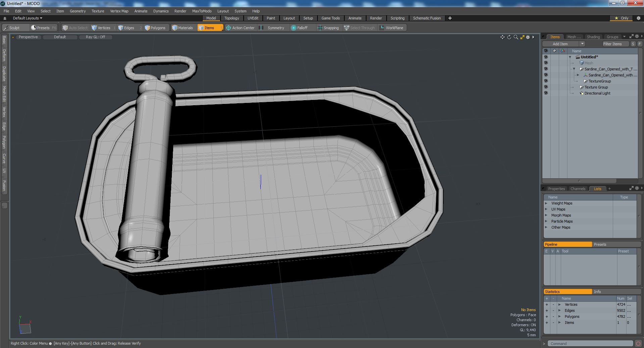Screen dimensions: 644x348
Task: Open the Vertex Map menu
Action: click(x=119, y=11)
